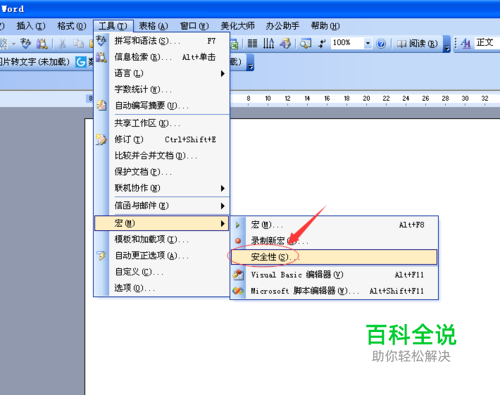Choose 共享工作区(K)... entry
500x395 pixels.
(x=162, y=123)
